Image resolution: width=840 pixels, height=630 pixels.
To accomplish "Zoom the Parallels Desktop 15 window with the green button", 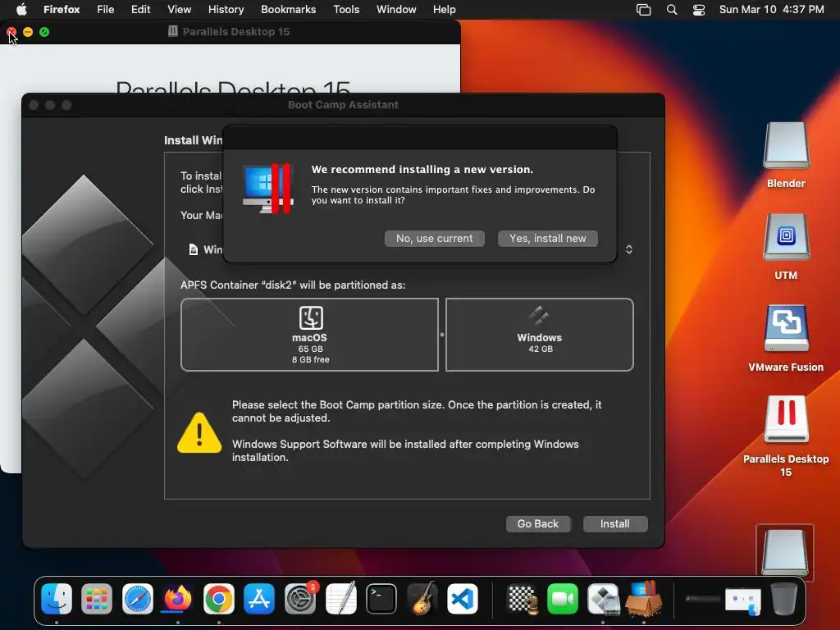I will 44,32.
